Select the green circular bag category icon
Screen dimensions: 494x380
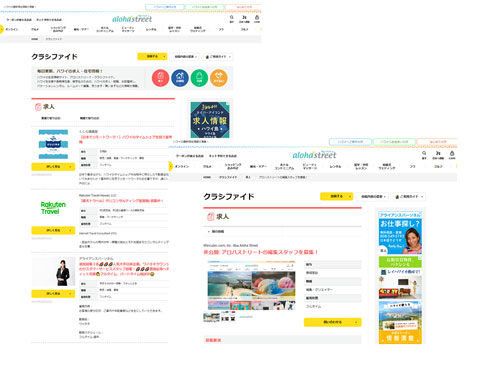(x=199, y=78)
